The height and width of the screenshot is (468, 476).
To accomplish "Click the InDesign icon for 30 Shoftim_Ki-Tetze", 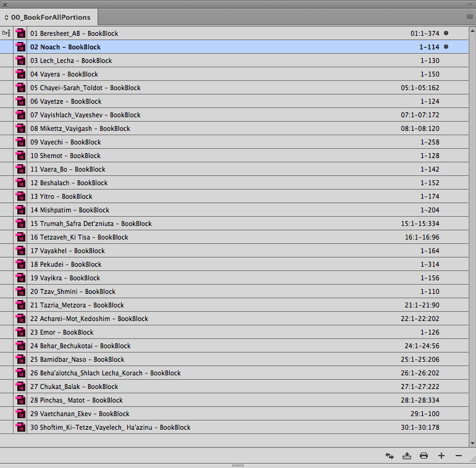I will click(x=20, y=427).
